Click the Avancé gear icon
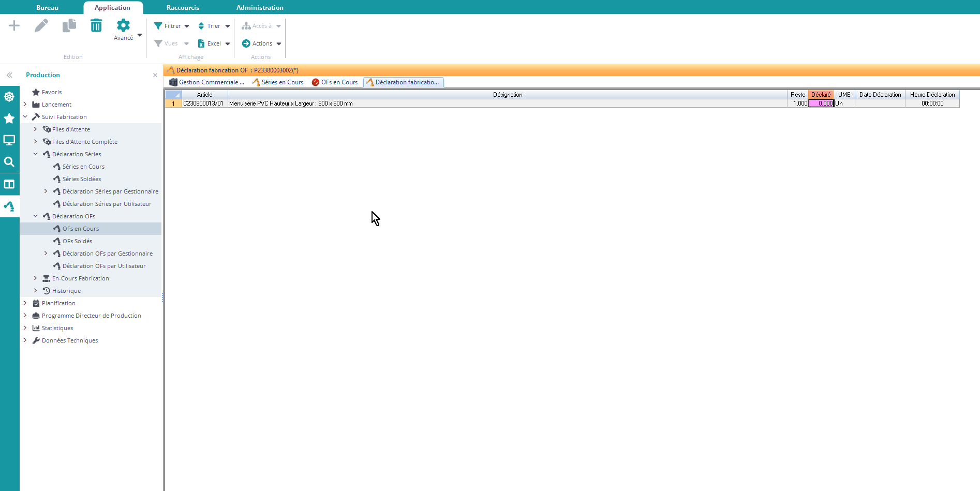The height and width of the screenshot is (491, 980). tap(123, 26)
